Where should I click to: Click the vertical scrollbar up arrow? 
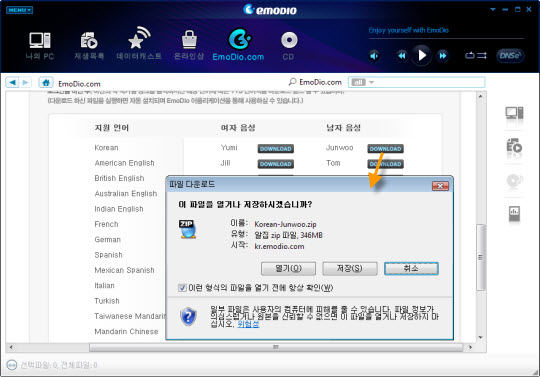pos(481,97)
